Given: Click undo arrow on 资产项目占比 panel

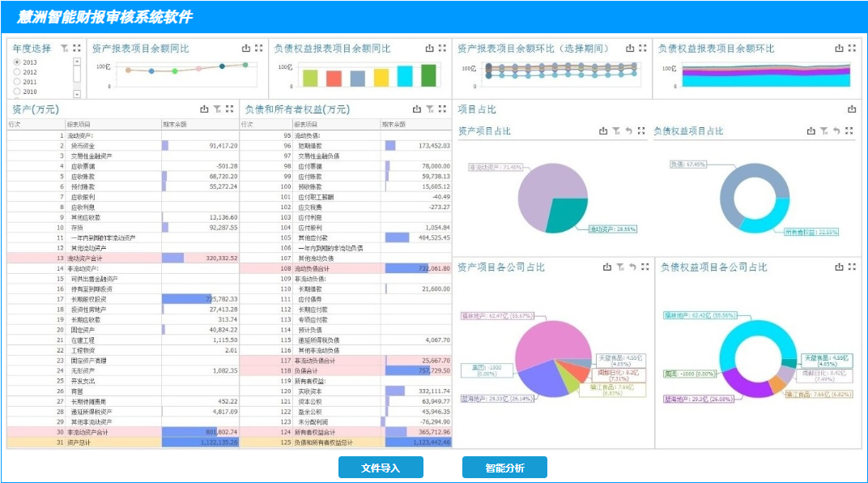Looking at the screenshot, I should click(628, 130).
